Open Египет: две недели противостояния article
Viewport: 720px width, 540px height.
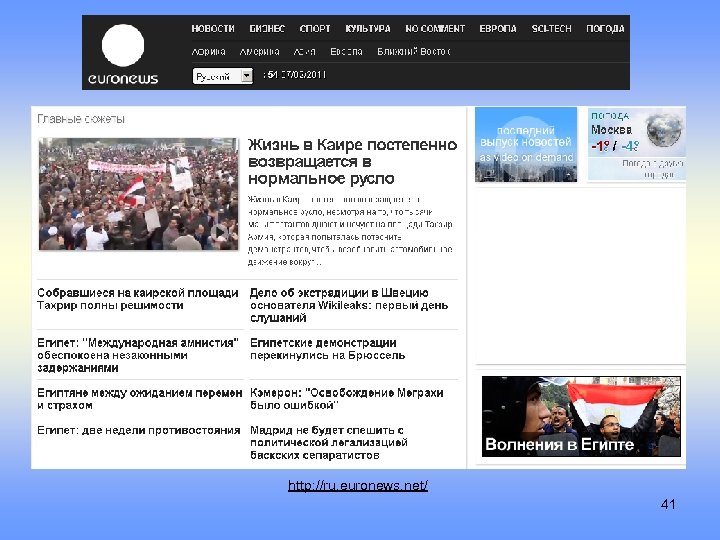click(x=139, y=430)
